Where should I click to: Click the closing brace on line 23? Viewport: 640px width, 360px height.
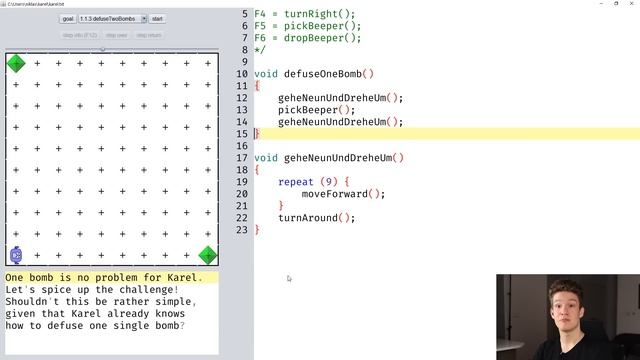[x=257, y=230]
